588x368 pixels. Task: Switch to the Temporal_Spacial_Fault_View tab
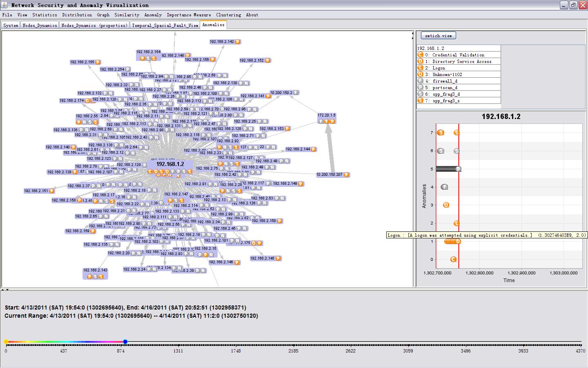click(165, 25)
